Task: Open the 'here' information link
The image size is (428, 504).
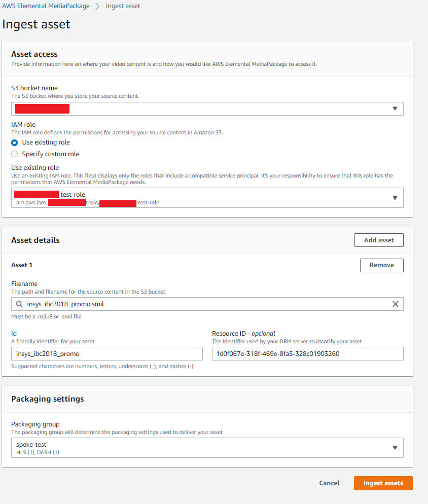Action: click(x=67, y=64)
